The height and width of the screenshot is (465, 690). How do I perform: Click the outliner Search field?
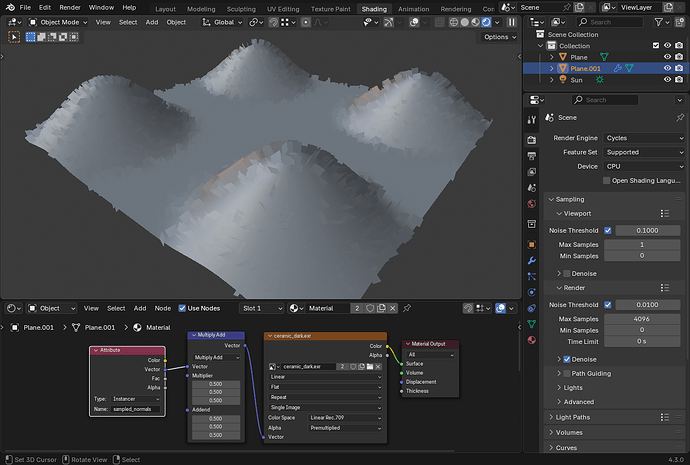click(609, 22)
